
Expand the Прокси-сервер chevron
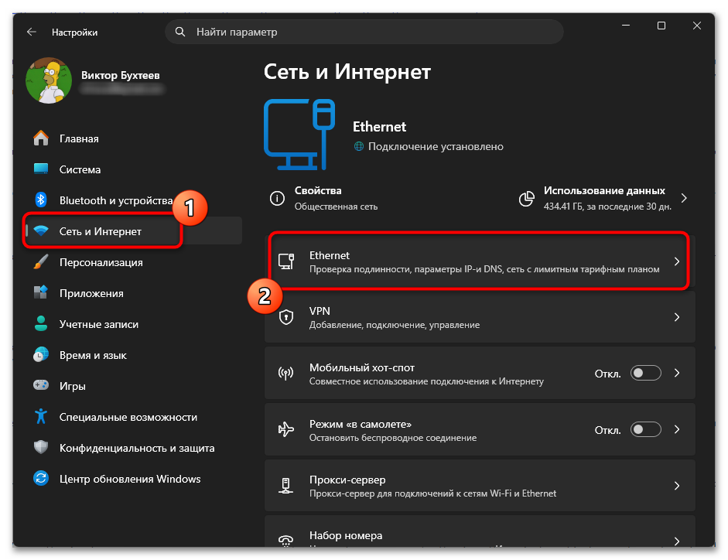point(677,486)
